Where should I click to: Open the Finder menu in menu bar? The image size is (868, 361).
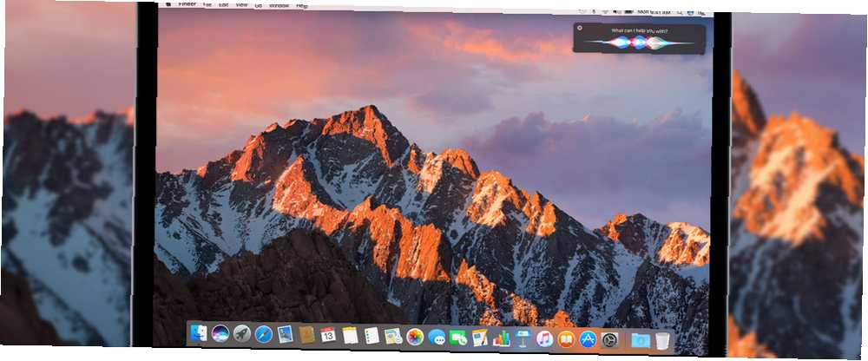coord(187,3)
